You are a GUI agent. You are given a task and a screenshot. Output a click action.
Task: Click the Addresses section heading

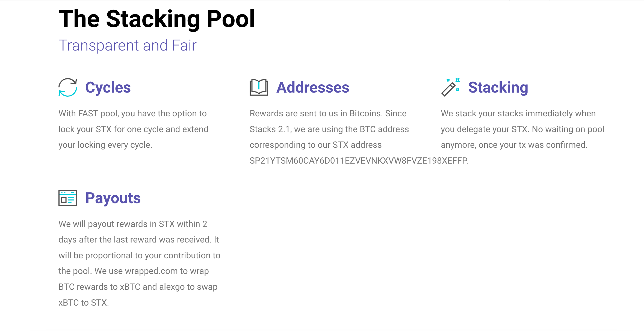(x=312, y=87)
